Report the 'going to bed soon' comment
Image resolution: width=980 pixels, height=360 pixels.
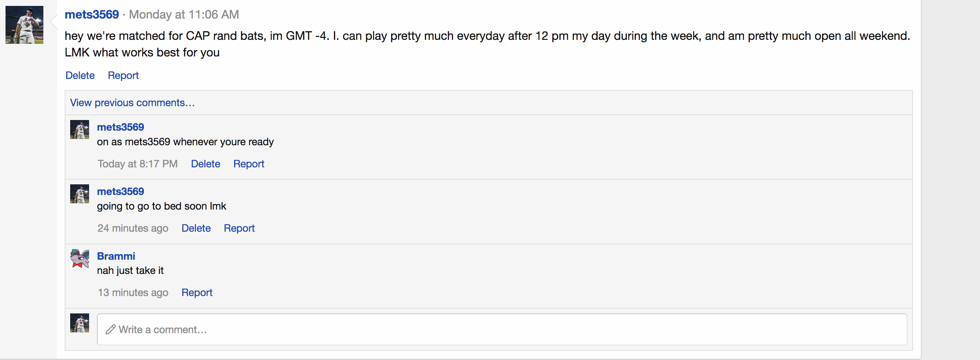(x=239, y=228)
